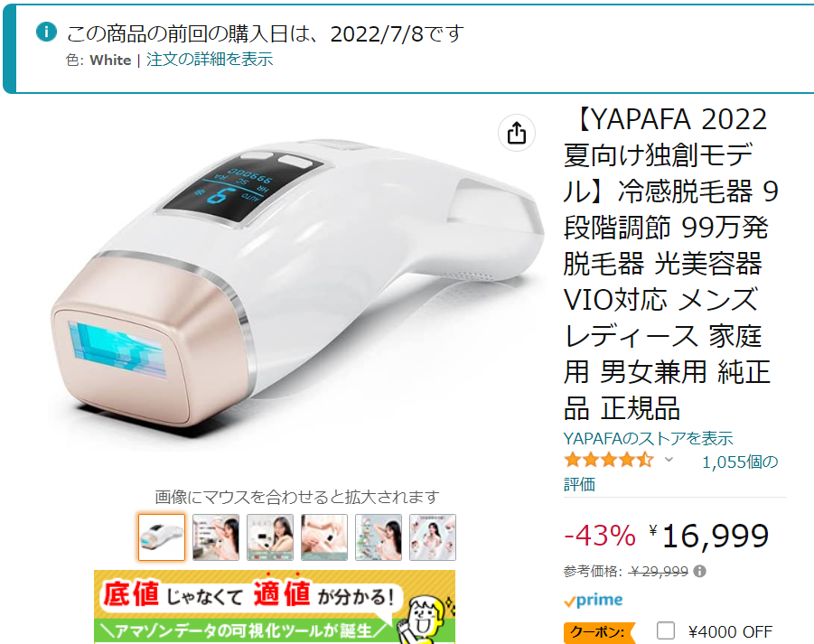Select fourth thumbnail showing leg use
Image resolution: width=814 pixels, height=644 pixels.
pos(324,537)
